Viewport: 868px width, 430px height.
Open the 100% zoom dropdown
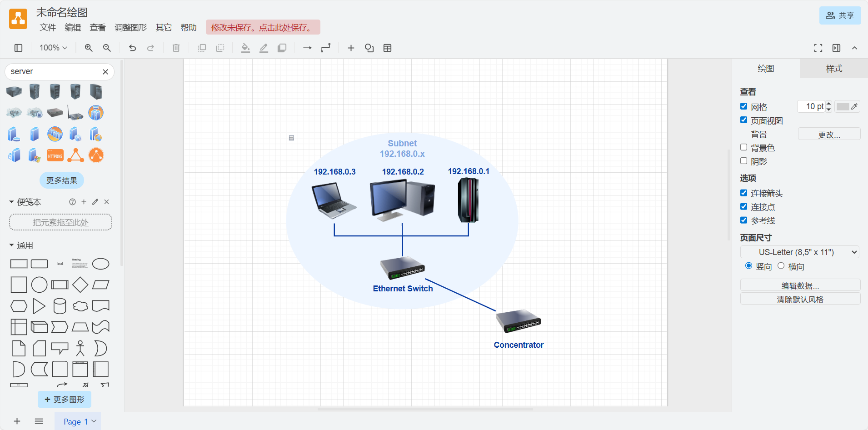53,48
